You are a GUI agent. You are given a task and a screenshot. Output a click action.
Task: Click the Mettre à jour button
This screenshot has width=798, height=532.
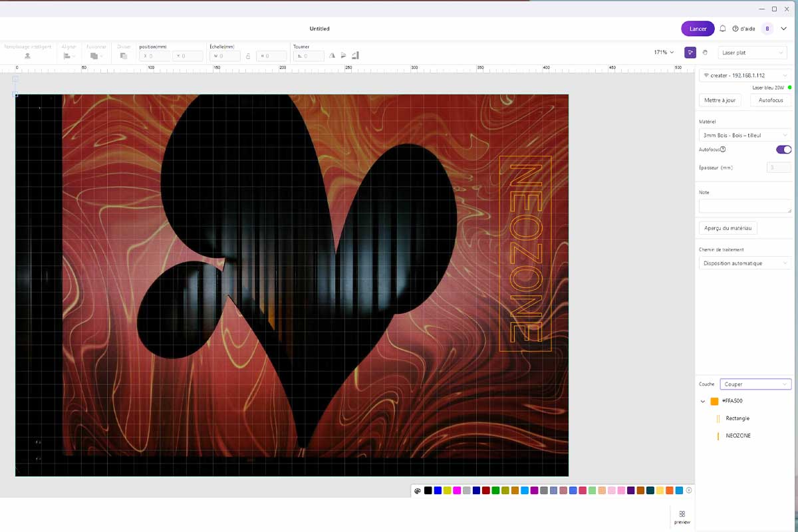(720, 100)
